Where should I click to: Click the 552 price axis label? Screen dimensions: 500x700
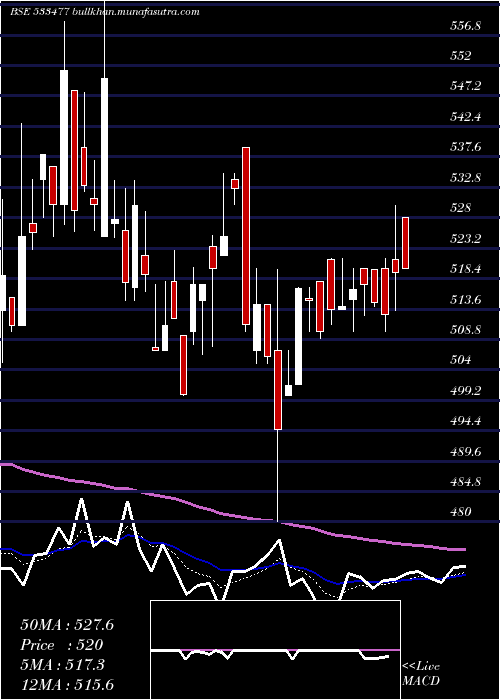click(461, 56)
